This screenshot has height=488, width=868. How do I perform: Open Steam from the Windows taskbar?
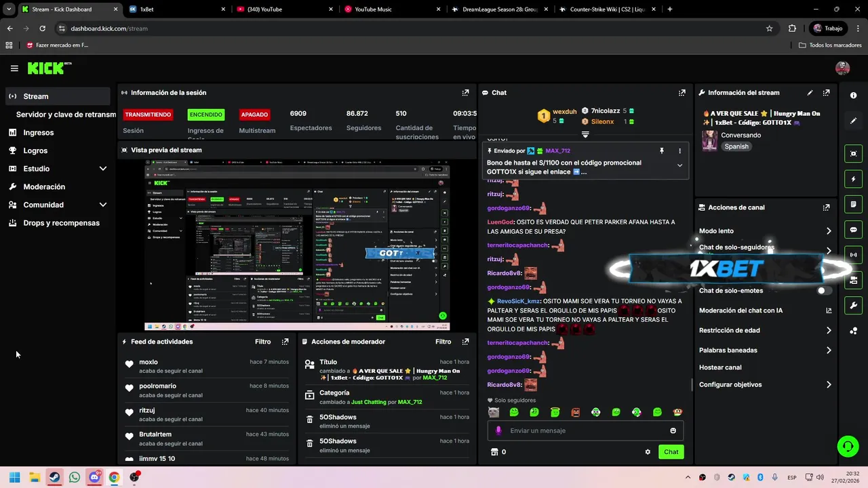pos(54,477)
